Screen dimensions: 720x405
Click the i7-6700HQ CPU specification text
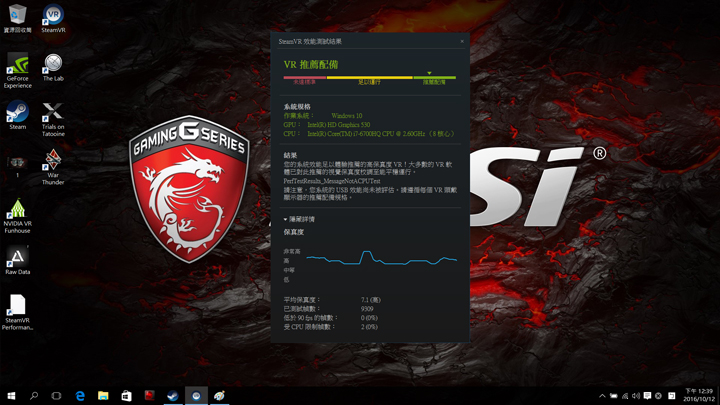click(x=381, y=134)
